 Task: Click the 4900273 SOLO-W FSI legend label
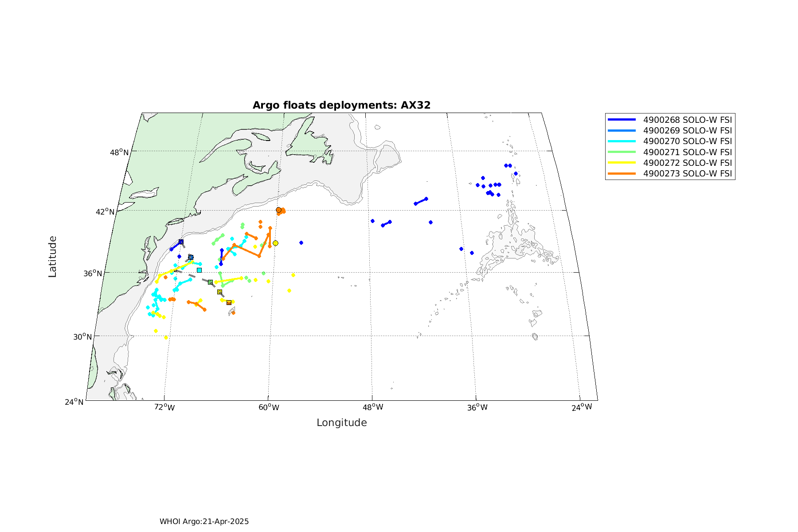coord(687,173)
